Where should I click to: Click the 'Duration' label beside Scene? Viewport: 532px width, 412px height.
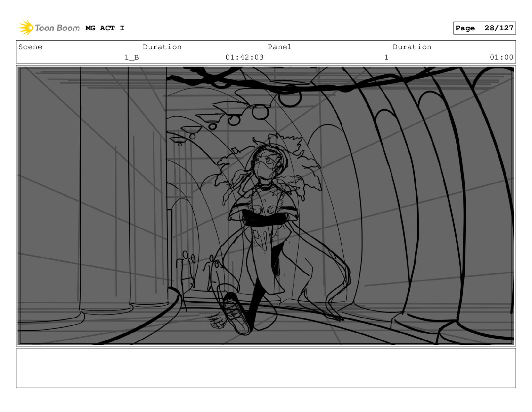pyautogui.click(x=162, y=47)
